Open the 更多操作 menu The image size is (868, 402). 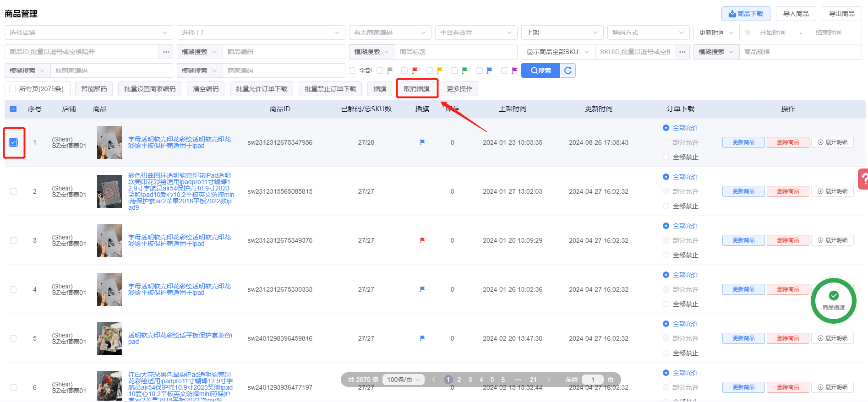pos(459,89)
